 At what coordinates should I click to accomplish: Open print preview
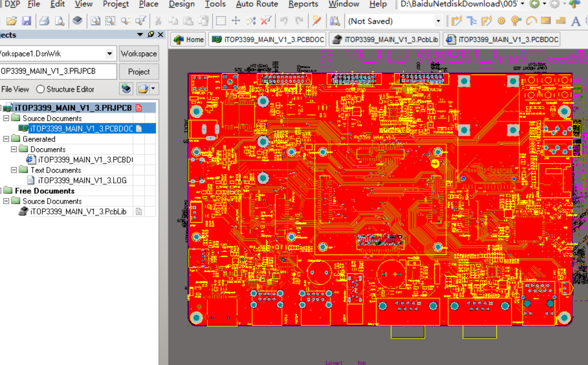click(x=59, y=21)
